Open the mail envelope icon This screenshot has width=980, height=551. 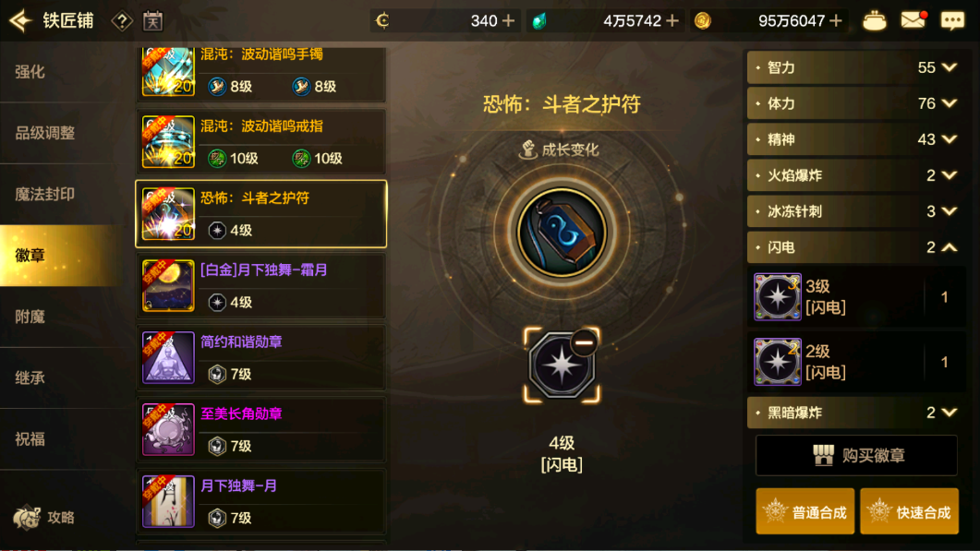pyautogui.click(x=913, y=20)
